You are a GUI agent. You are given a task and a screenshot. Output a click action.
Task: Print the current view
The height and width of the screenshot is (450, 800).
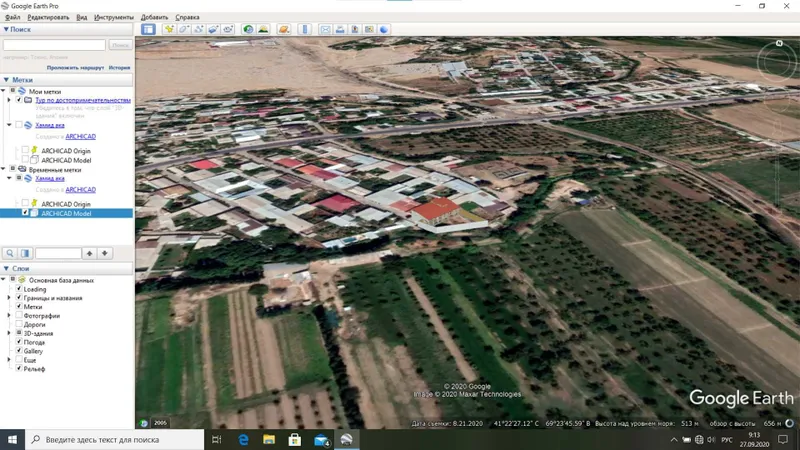(340, 29)
